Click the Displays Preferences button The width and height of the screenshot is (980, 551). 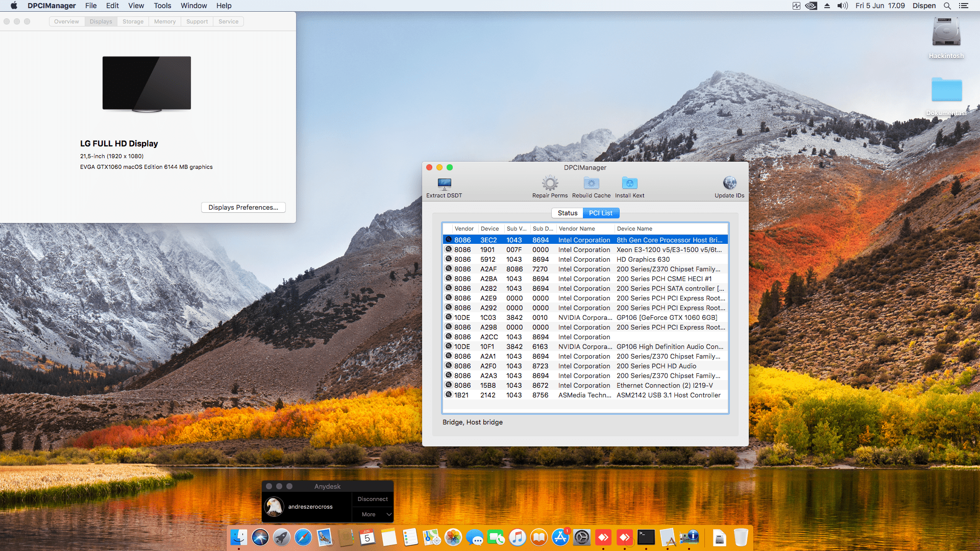(x=243, y=207)
